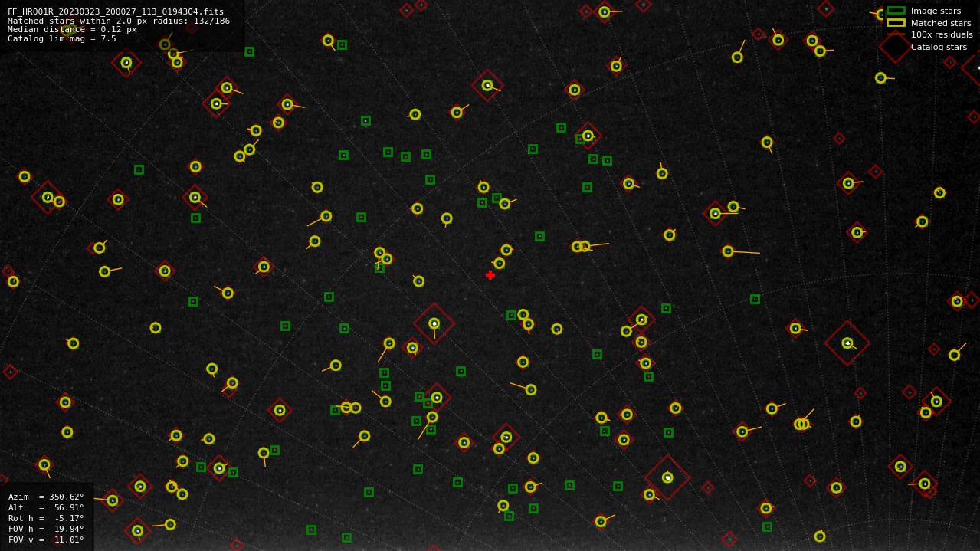The width and height of the screenshot is (980, 551).
Task: Click the orange 100x residuals legend line
Action: pyautogui.click(x=896, y=34)
